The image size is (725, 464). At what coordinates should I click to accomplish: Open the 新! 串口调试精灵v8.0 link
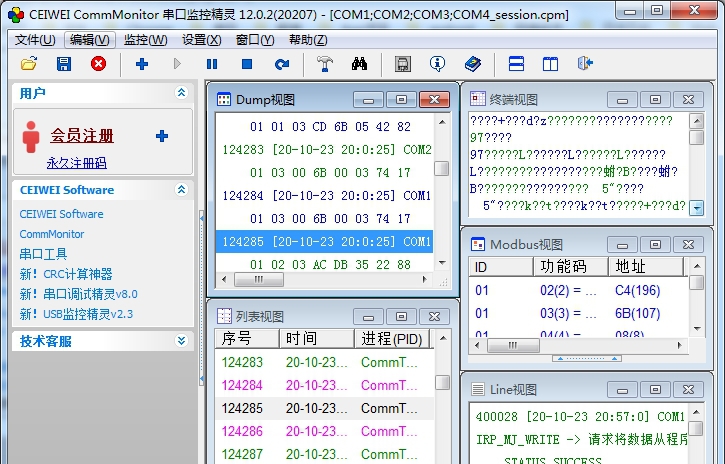pyautogui.click(x=79, y=294)
